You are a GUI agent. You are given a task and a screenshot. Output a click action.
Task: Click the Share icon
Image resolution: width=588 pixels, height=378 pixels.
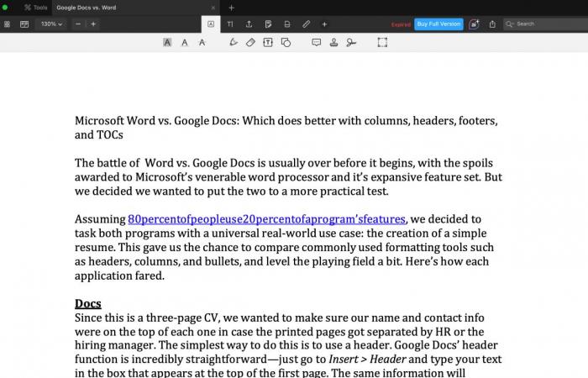point(492,24)
